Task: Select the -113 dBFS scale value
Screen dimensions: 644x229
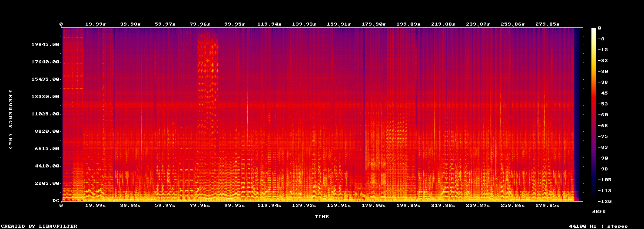Action: [x=604, y=191]
